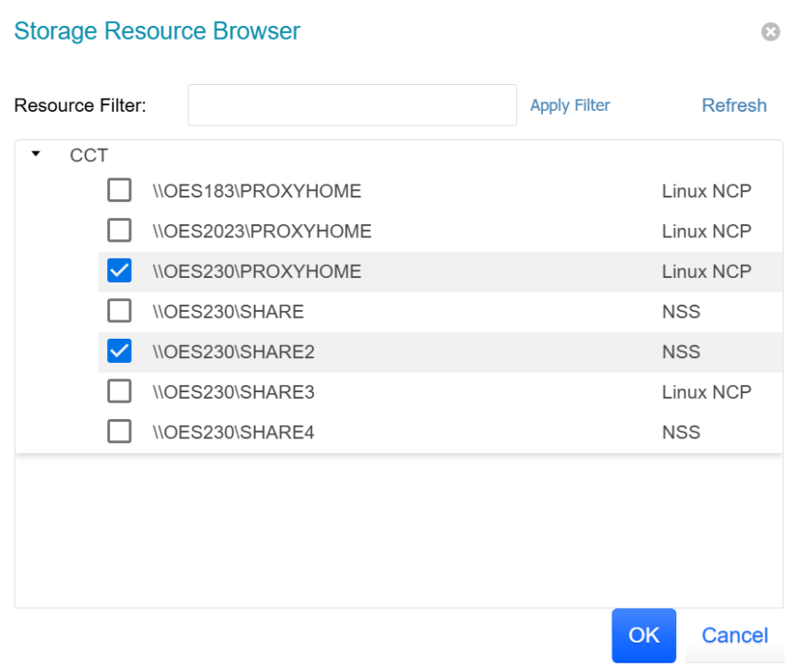The width and height of the screenshot is (798, 672).
Task: Tick the \\OES230\SHARE3 checkbox
Action: tap(119, 391)
